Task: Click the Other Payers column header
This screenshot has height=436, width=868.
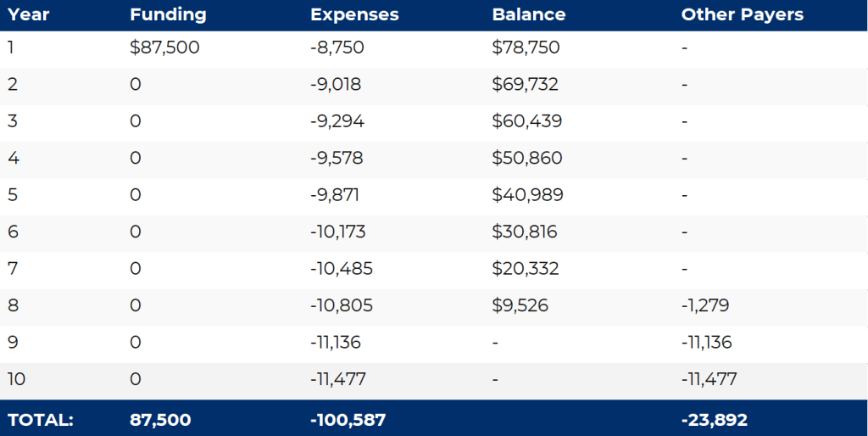Action: click(742, 14)
